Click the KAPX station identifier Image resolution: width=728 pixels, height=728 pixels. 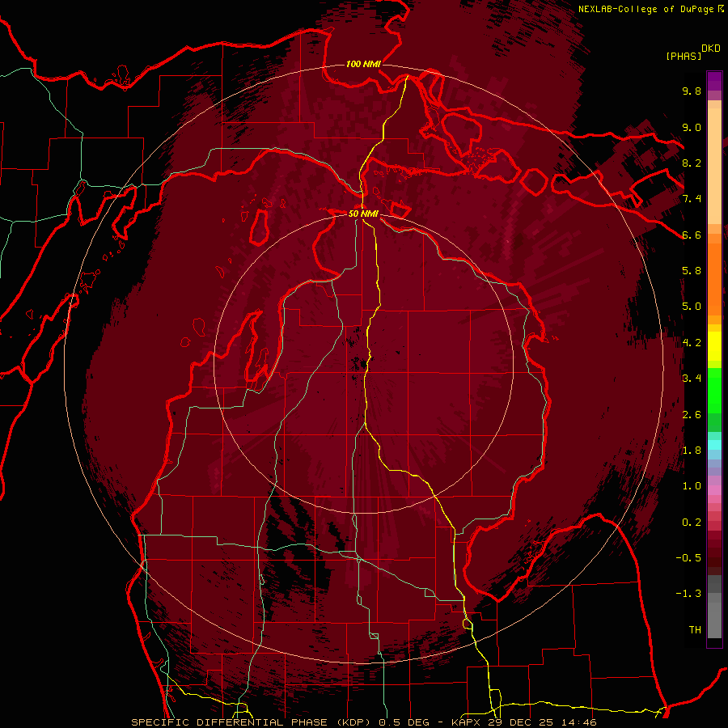click(x=467, y=722)
